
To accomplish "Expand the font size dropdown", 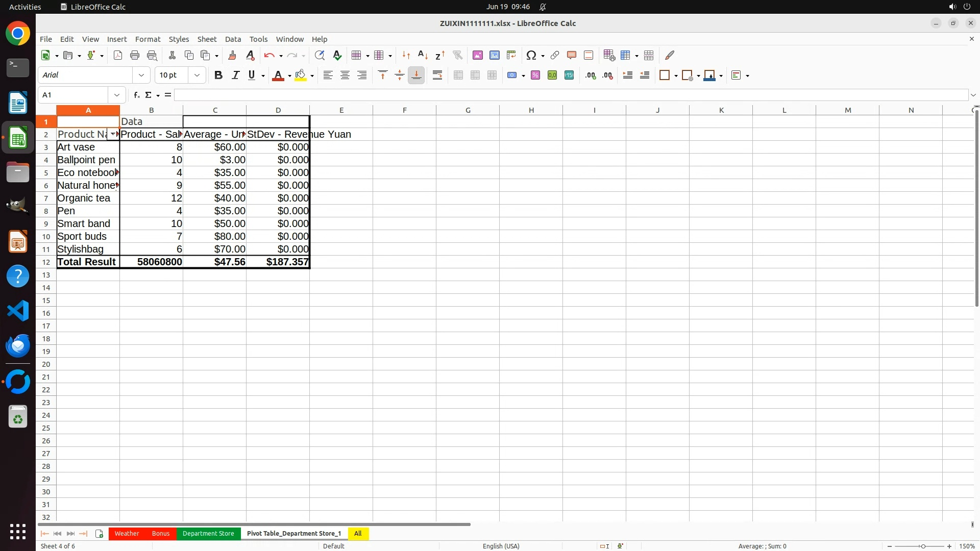I will point(197,76).
